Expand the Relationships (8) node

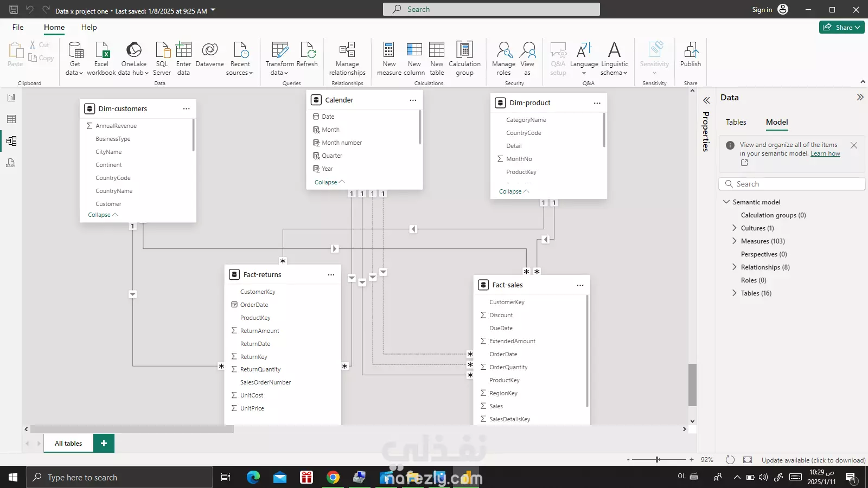(735, 267)
